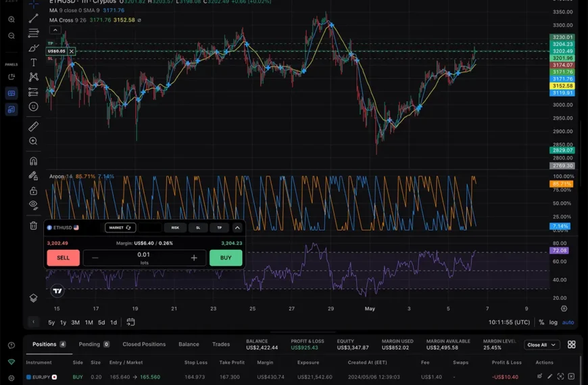
Task: Switch to the Pending tab
Action: 94,344
